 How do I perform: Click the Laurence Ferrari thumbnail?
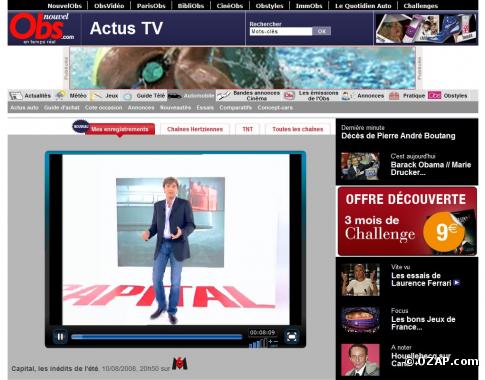pos(360,279)
